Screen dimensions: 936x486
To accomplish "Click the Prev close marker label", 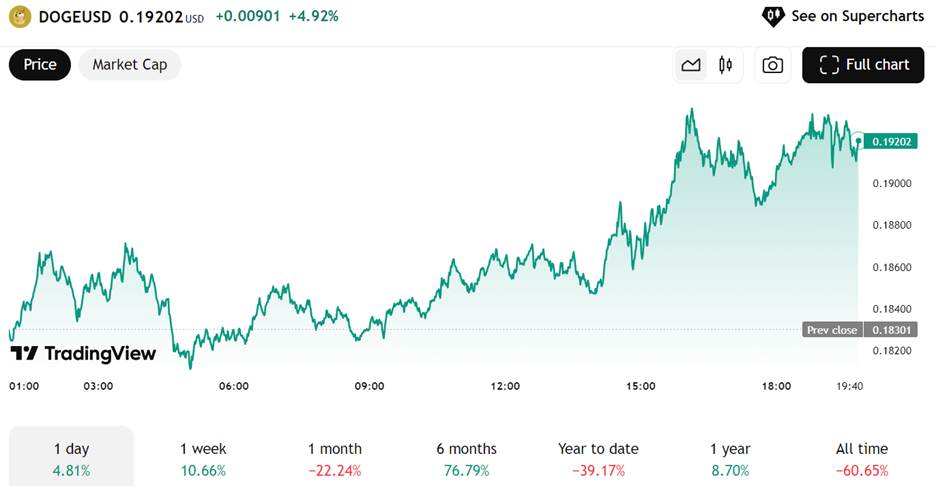I will pos(832,330).
